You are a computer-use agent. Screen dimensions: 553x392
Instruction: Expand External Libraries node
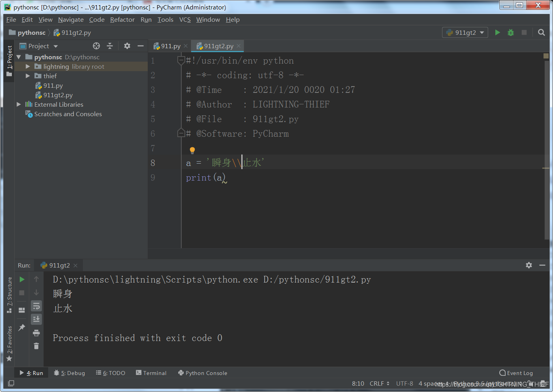19,104
